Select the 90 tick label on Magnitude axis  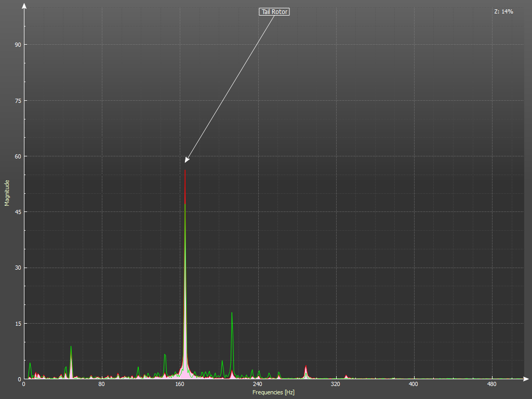coord(18,45)
